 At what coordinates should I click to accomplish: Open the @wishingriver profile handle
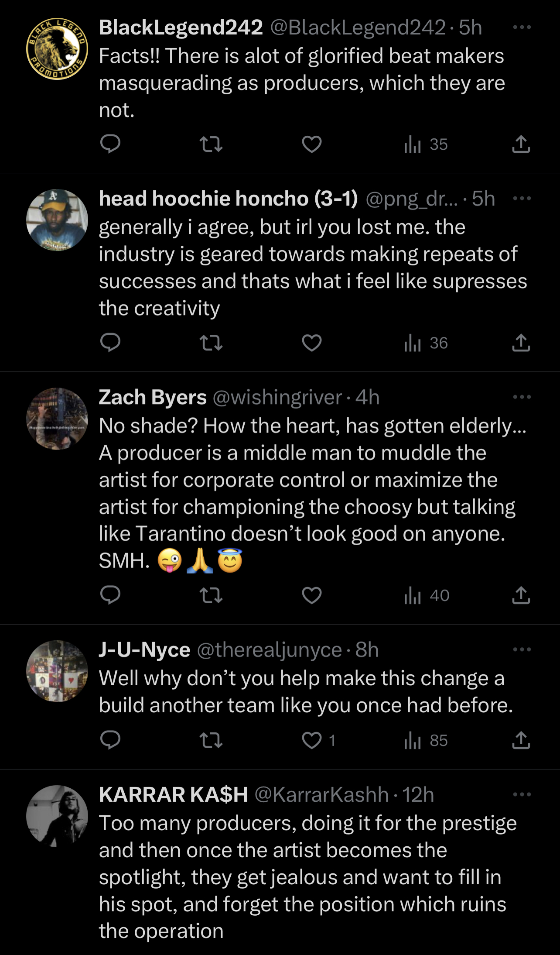(x=277, y=397)
